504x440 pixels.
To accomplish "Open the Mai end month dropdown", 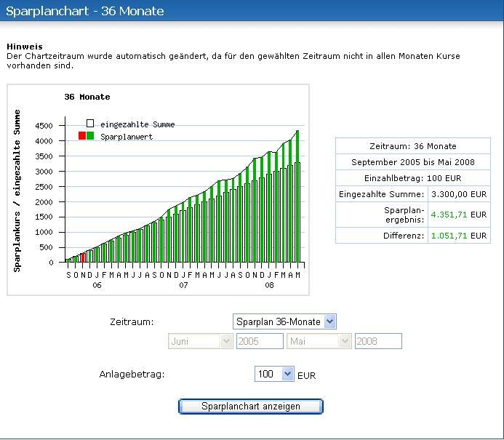I will click(319, 341).
